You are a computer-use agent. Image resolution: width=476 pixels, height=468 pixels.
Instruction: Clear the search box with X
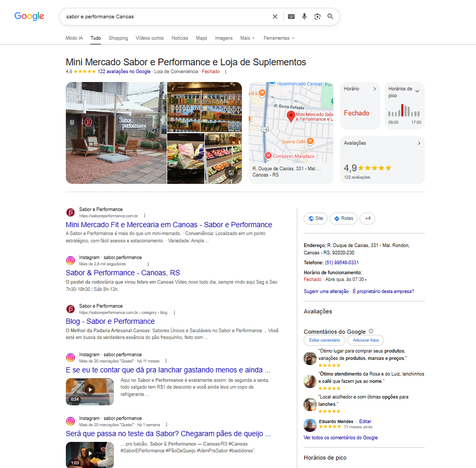pos(275,17)
